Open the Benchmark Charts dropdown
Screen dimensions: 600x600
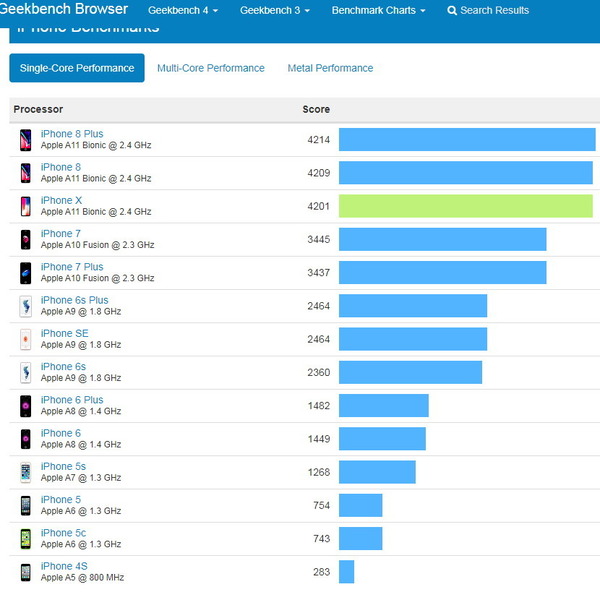(378, 10)
